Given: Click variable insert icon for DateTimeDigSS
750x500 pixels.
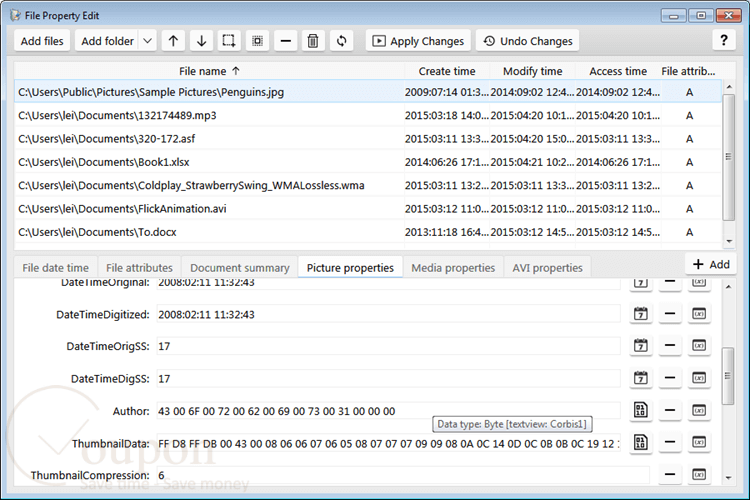Looking at the screenshot, I should tap(699, 378).
